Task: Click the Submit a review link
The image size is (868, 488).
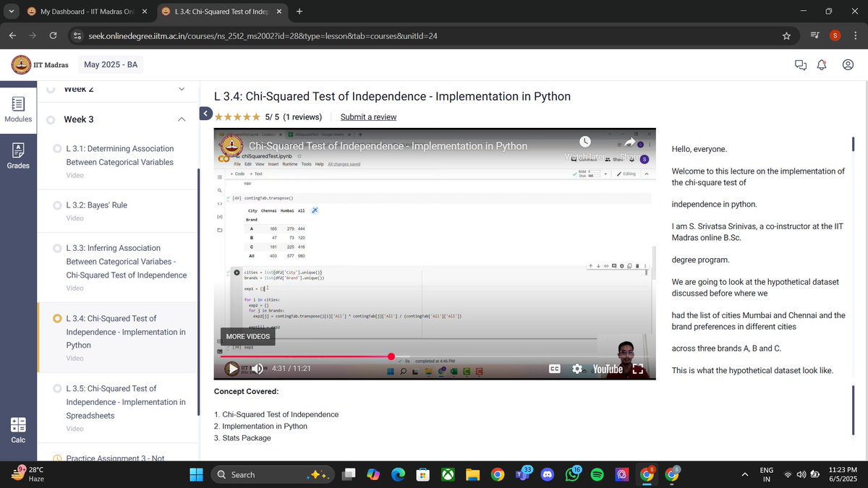Action: 367,116
